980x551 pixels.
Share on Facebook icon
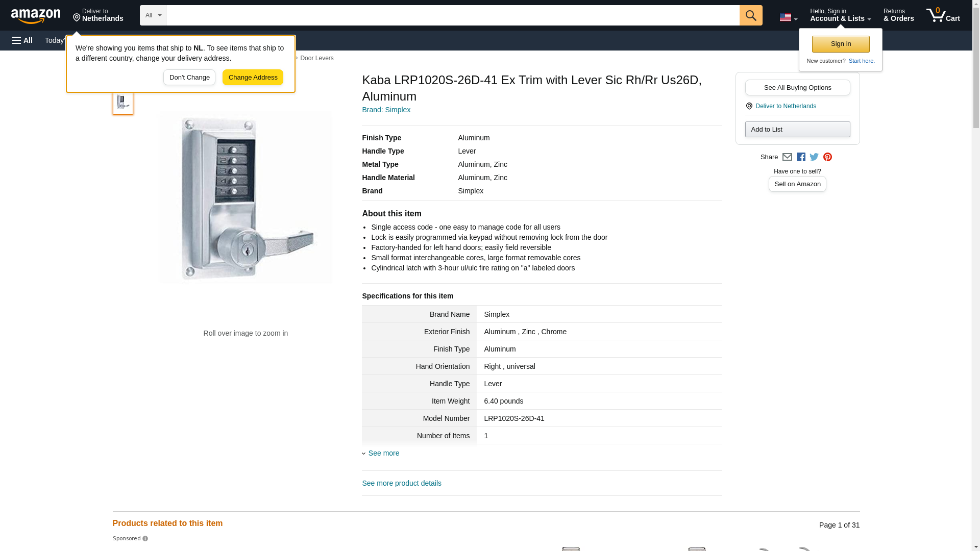point(801,157)
